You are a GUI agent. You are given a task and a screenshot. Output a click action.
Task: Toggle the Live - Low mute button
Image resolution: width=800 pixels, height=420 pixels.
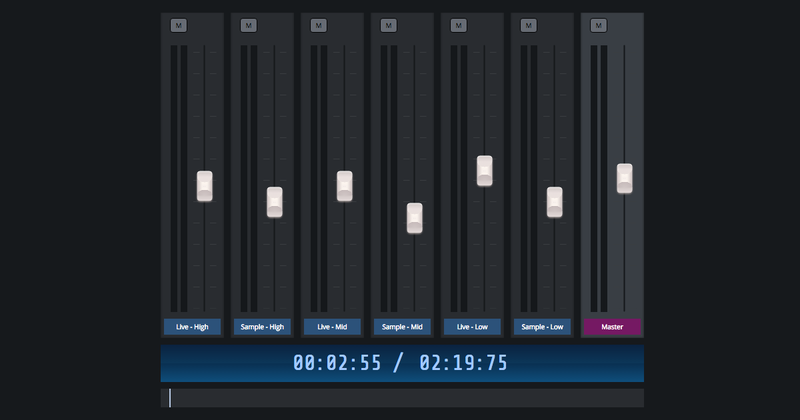pos(458,25)
